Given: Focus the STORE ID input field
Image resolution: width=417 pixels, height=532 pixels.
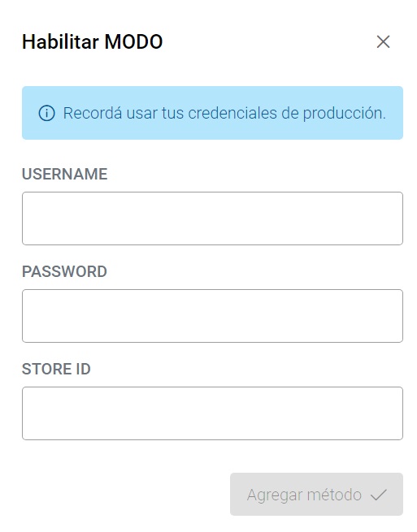Looking at the screenshot, I should [213, 413].
